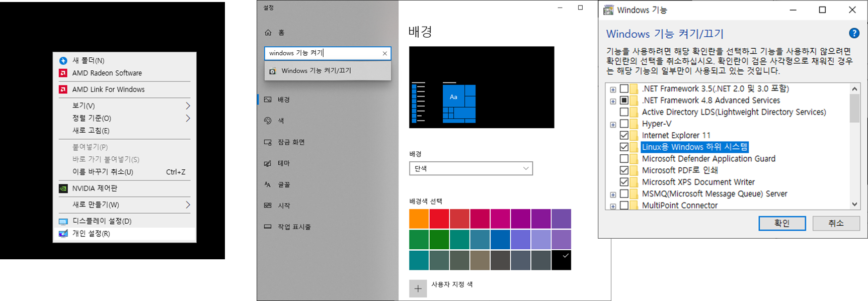This screenshot has width=868, height=301.
Task: Clear search text with the X icon
Action: click(385, 53)
